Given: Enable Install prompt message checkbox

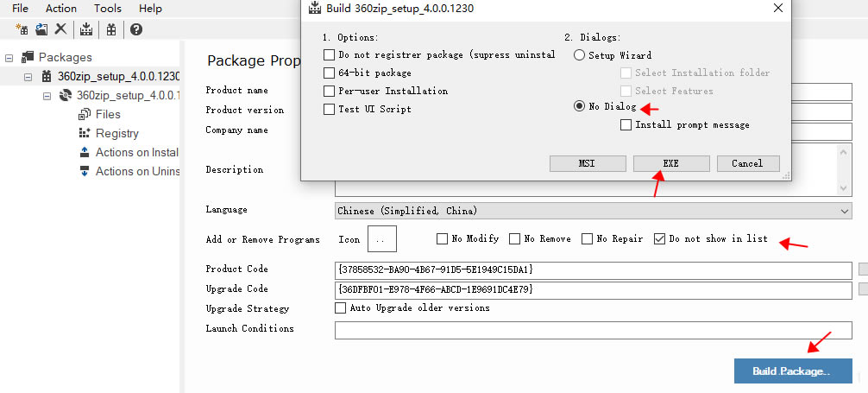Looking at the screenshot, I should [626, 124].
